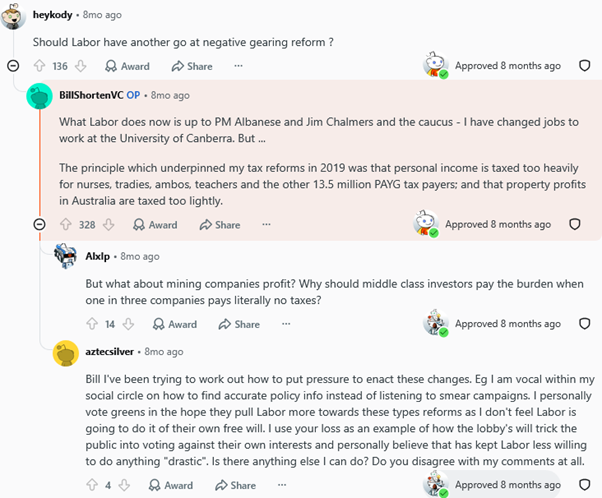Click mod shield icon for Alxlp comment
The image size is (602, 498).
click(x=584, y=324)
